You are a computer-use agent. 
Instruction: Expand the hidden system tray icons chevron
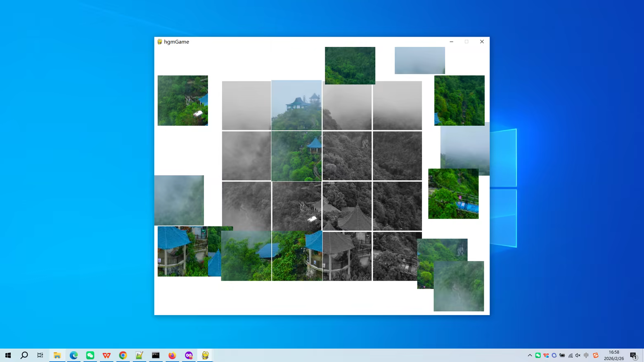530,355
